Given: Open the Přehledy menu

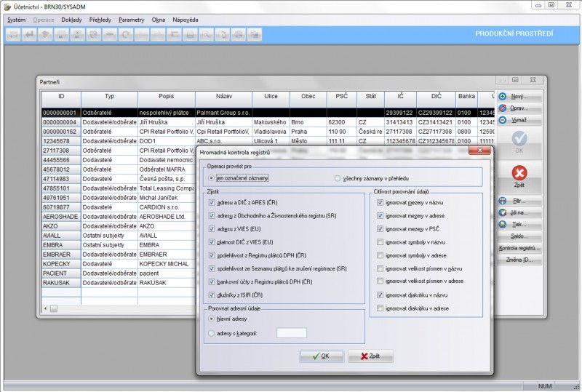Looking at the screenshot, I should point(100,19).
